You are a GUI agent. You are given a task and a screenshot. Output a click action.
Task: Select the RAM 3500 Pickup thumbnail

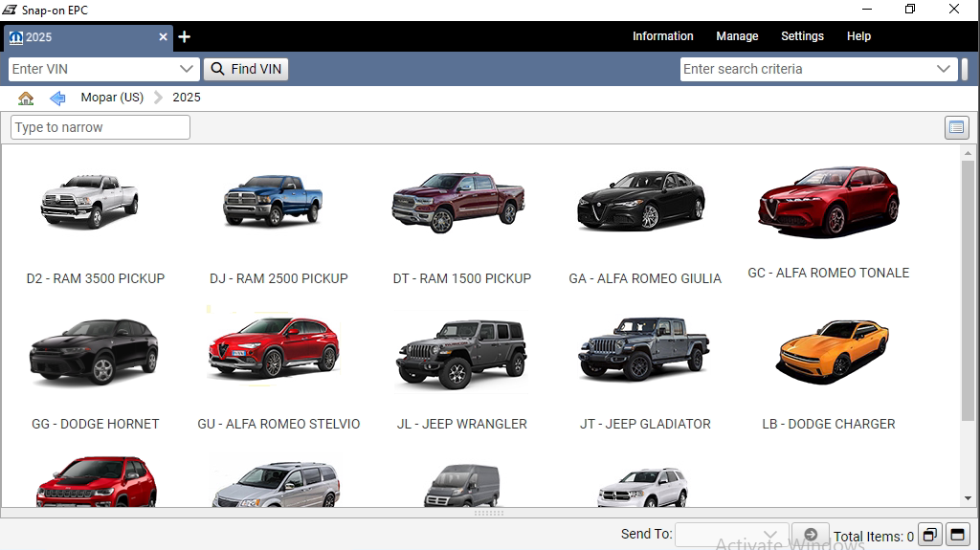(x=90, y=201)
